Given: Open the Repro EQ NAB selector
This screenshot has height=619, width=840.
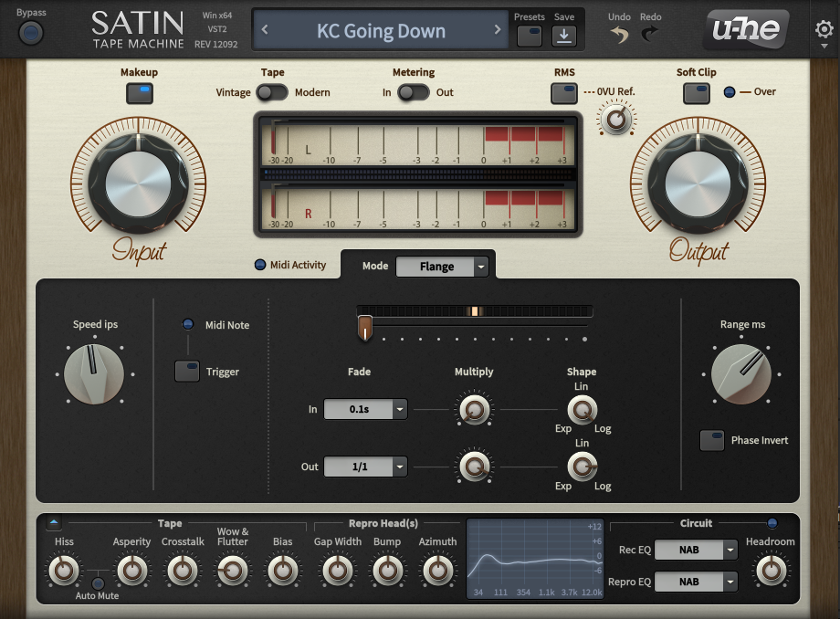Looking at the screenshot, I should point(695,582).
